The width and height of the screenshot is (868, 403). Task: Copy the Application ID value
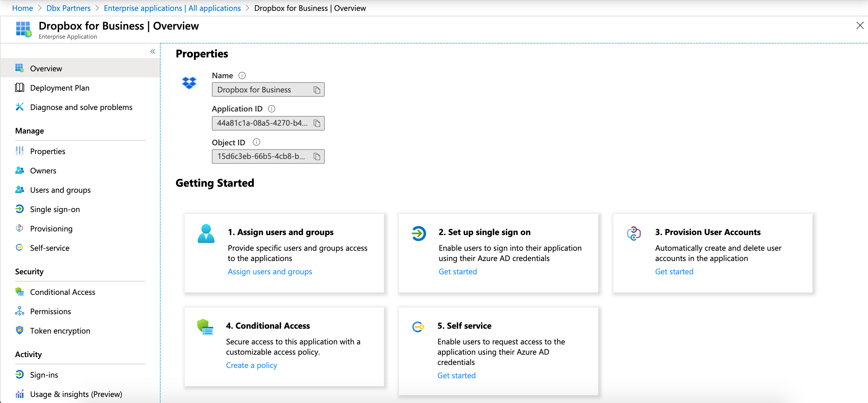tap(317, 123)
